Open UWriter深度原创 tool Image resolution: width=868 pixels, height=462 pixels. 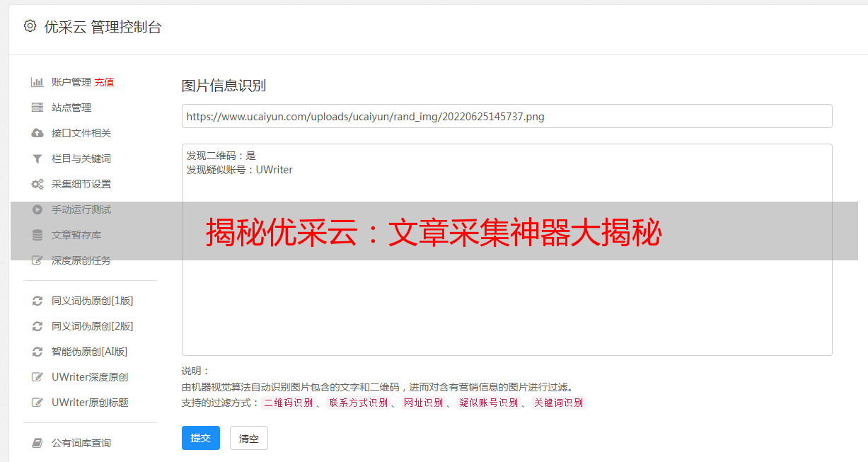click(x=90, y=377)
